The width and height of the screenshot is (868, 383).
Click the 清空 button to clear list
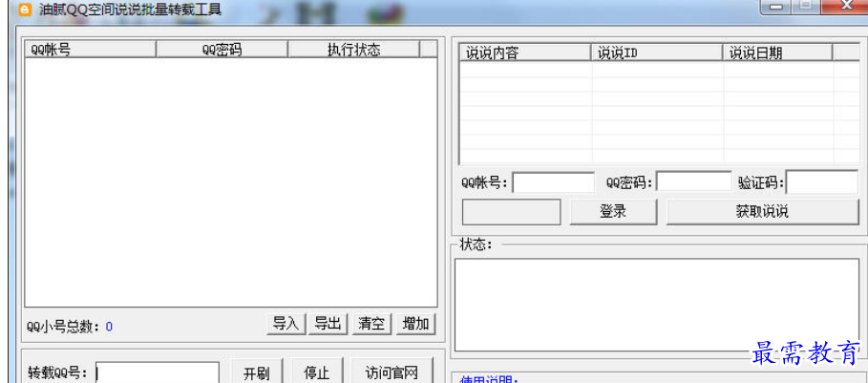click(371, 324)
